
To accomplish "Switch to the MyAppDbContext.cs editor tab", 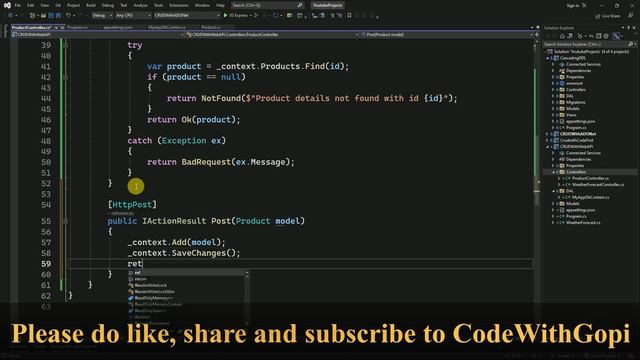I will [x=167, y=27].
